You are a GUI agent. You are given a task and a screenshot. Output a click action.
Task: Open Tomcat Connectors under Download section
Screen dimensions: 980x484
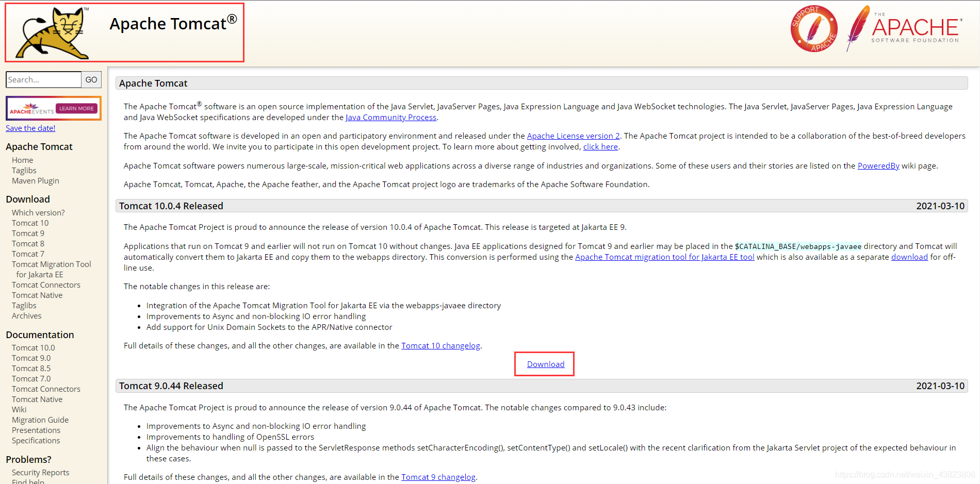tap(46, 285)
